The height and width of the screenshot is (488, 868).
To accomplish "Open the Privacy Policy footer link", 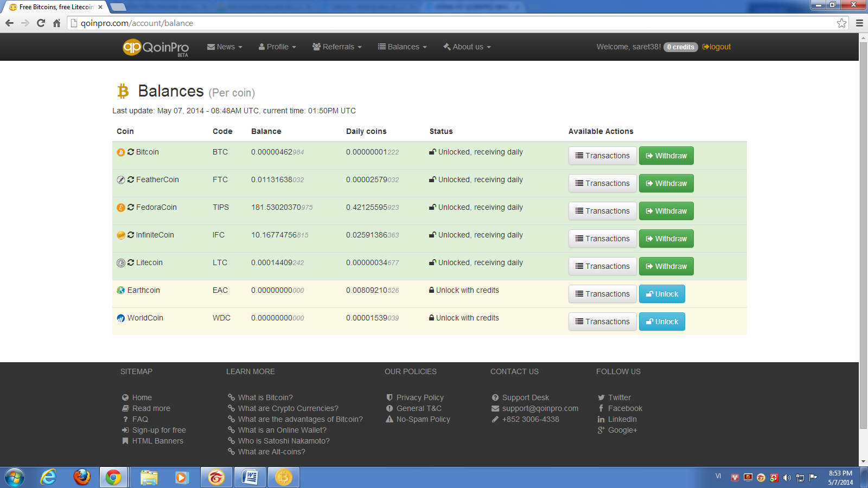I will [420, 398].
